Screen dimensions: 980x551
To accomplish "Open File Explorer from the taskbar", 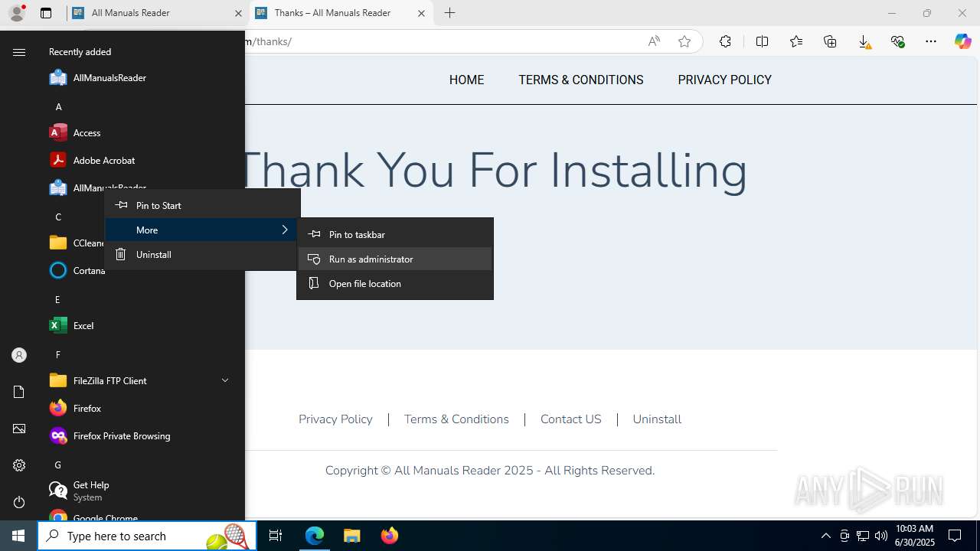I will click(x=352, y=536).
